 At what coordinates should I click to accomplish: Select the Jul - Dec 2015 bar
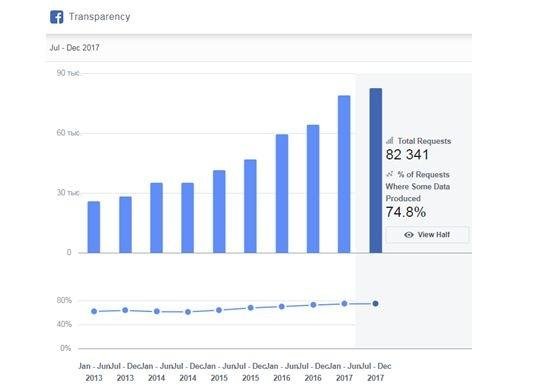coord(250,206)
